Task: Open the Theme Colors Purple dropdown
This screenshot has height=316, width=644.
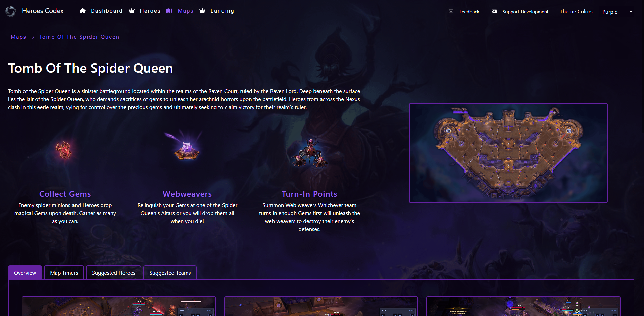Action: pos(616,12)
